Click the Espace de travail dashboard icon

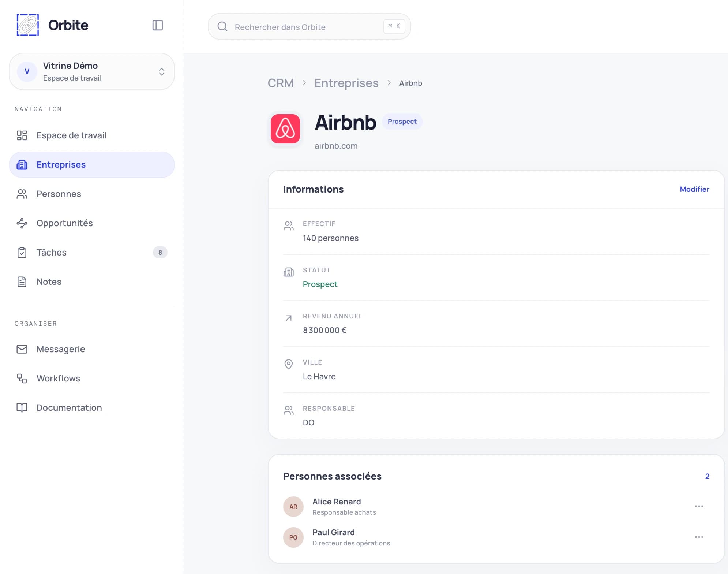22,135
